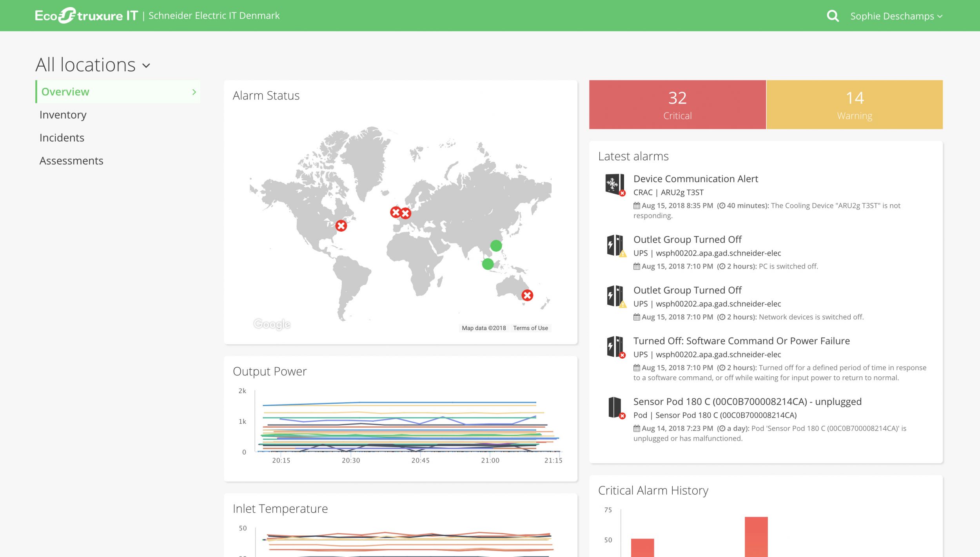Click the North America critical map marker
The height and width of the screenshot is (557, 980).
tap(341, 226)
